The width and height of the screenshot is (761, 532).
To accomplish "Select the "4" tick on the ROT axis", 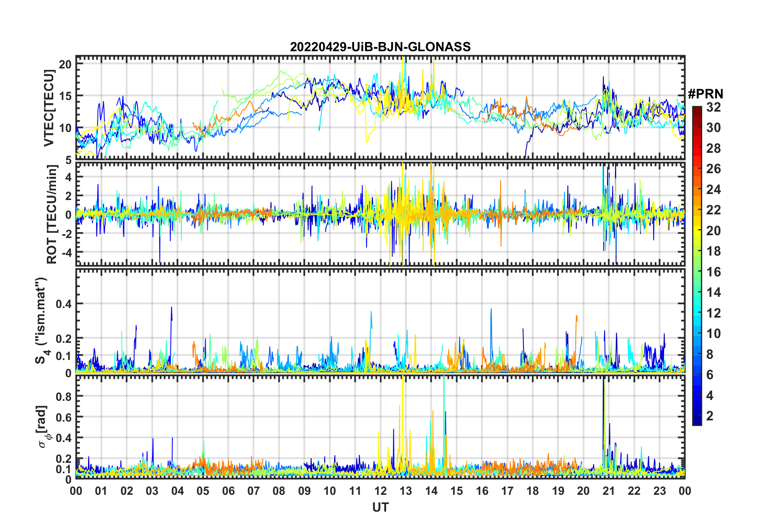I will pos(68,177).
